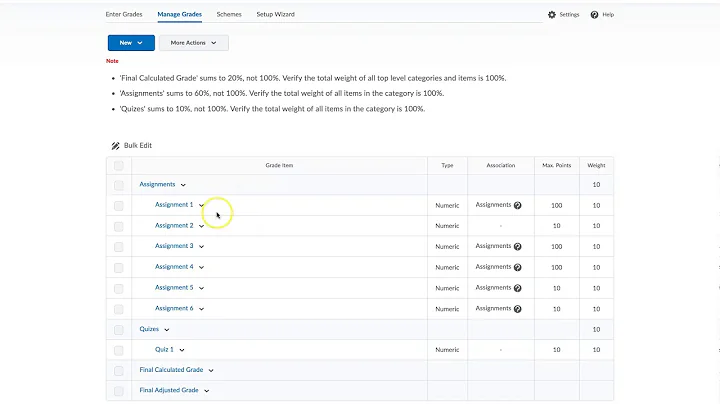720x404 pixels.
Task: Open the Quiz 1 grade item link
Action: point(164,349)
